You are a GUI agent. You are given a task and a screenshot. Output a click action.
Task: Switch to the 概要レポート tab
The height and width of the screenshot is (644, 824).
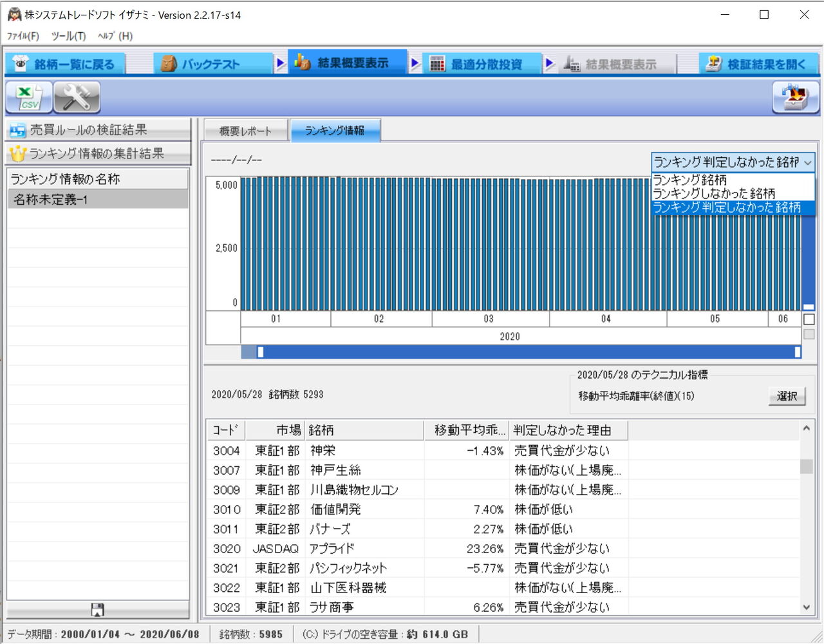pos(245,131)
